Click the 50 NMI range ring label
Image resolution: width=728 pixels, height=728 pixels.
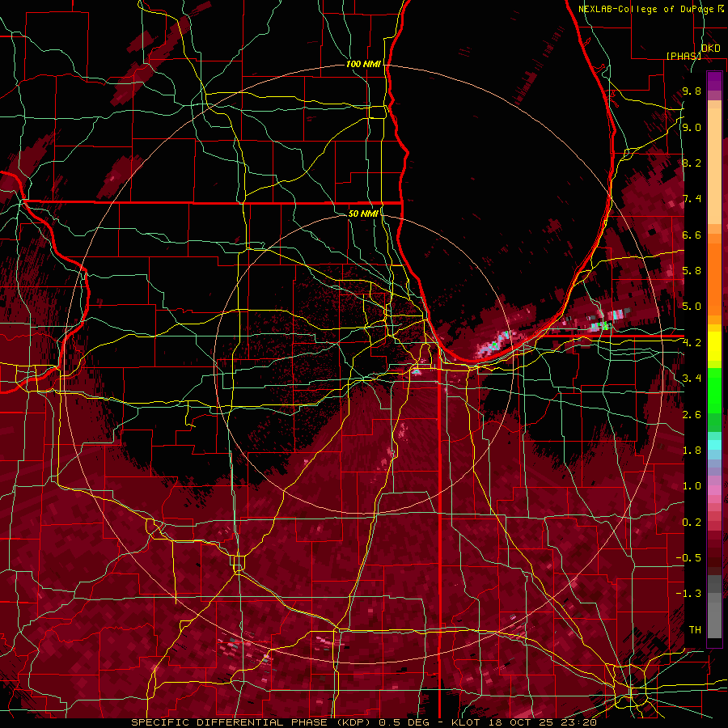[x=363, y=214]
